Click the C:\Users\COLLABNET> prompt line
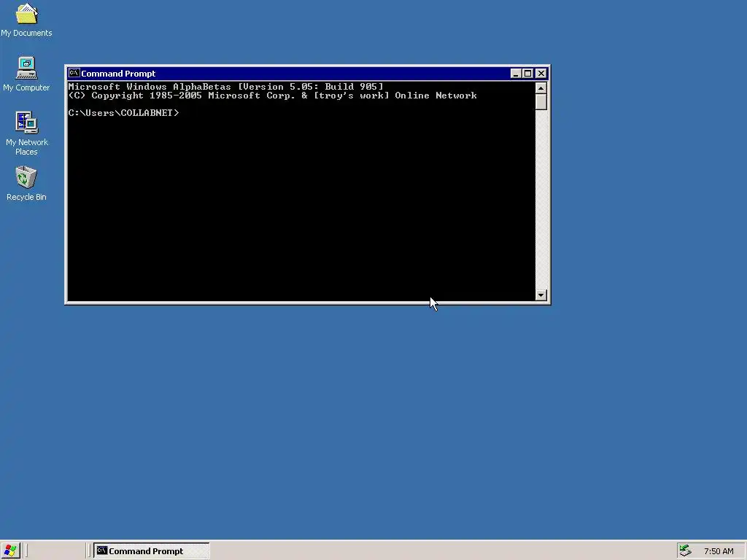Screen dimensions: 747x560 click(123, 113)
